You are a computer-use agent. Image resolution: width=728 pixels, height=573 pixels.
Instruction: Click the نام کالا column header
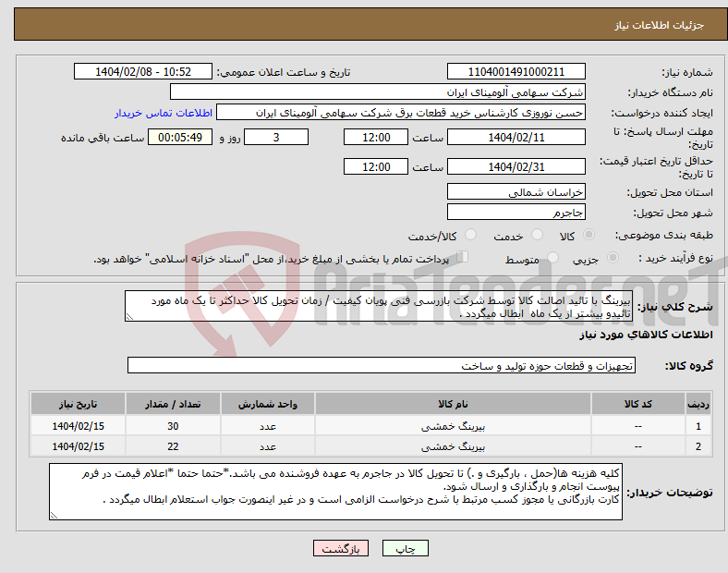click(x=453, y=404)
